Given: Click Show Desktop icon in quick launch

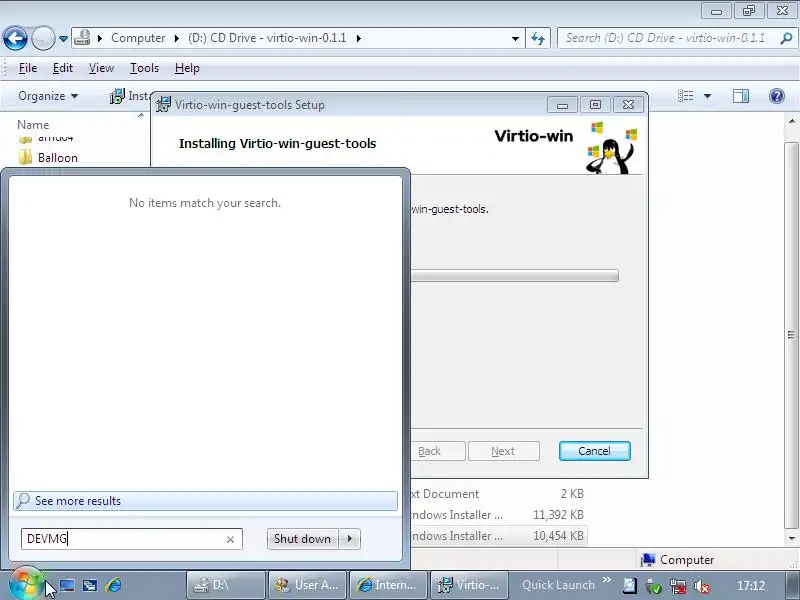Looking at the screenshot, I should [x=67, y=585].
